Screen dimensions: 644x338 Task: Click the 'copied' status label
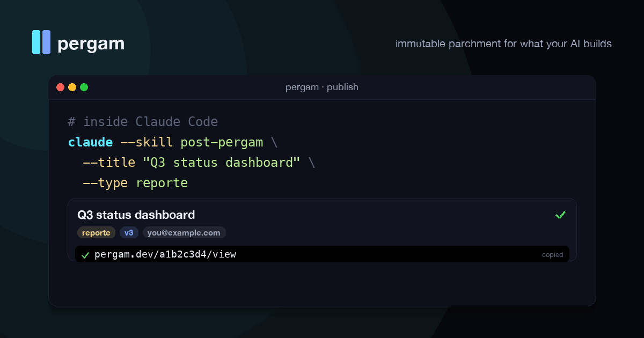tap(552, 255)
